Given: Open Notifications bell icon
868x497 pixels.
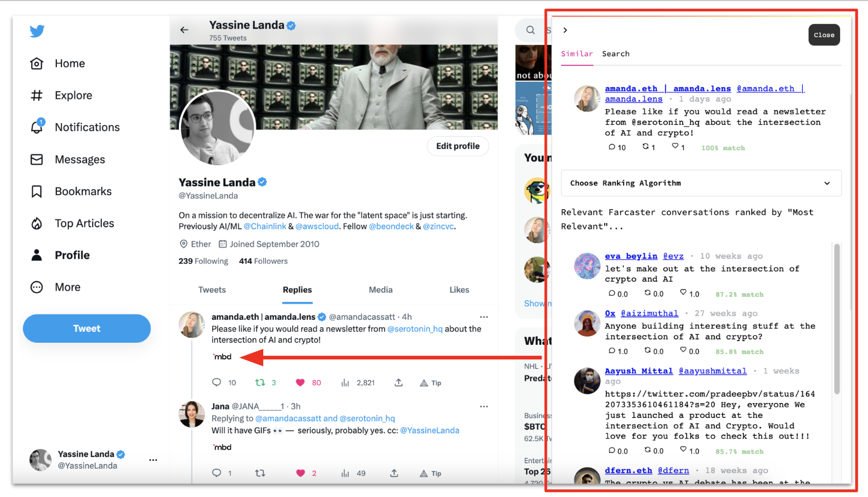Looking at the screenshot, I should (x=37, y=127).
